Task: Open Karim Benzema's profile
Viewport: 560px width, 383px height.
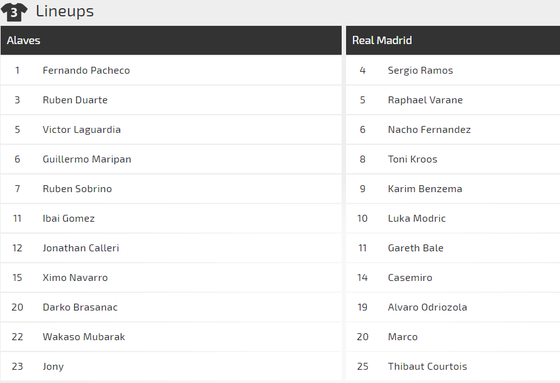Action: [x=425, y=189]
